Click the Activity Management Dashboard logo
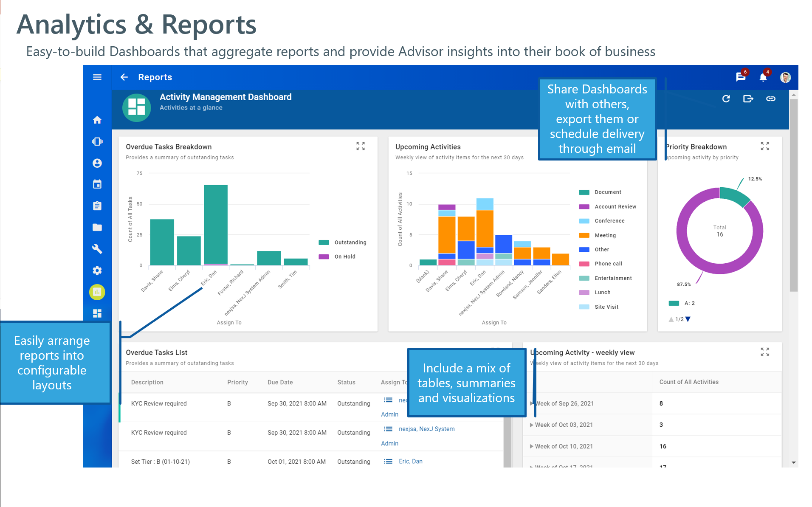Screen dimensions: 812x507 [x=137, y=107]
